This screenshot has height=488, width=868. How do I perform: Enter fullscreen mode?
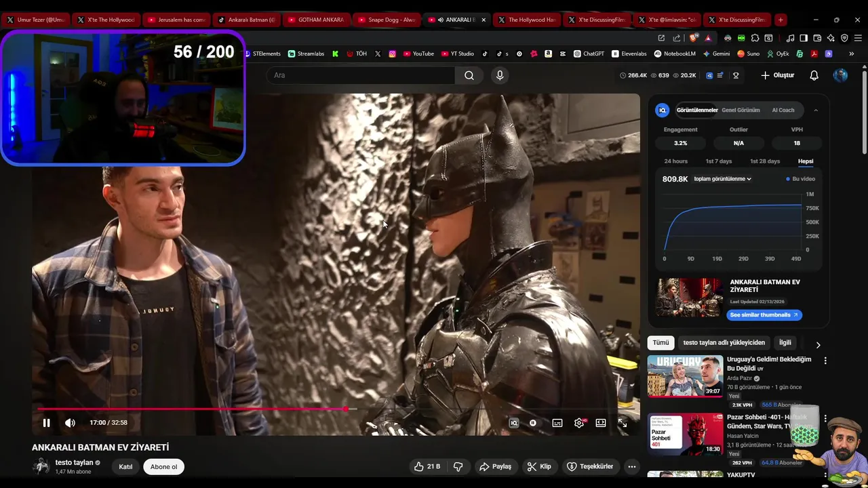point(623,423)
